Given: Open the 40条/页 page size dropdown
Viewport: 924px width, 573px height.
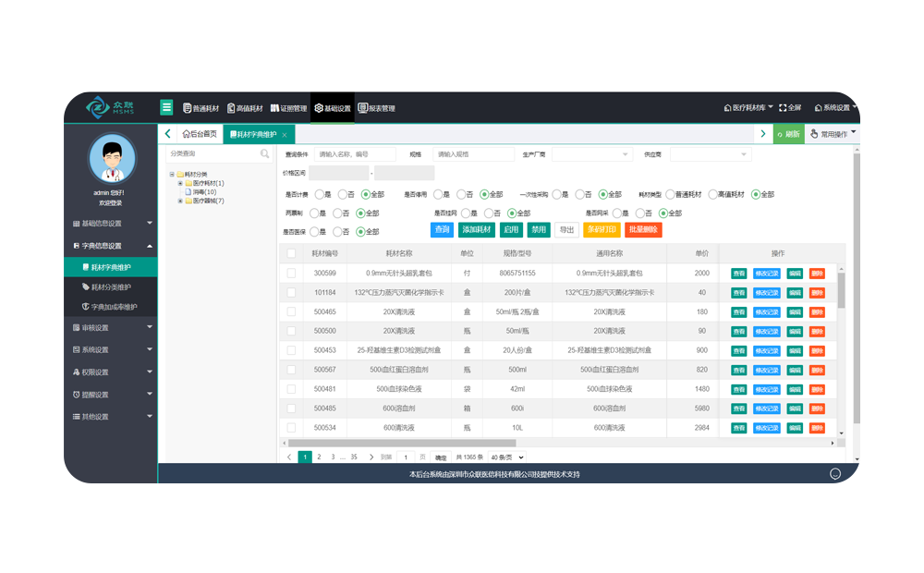Looking at the screenshot, I should [506, 457].
